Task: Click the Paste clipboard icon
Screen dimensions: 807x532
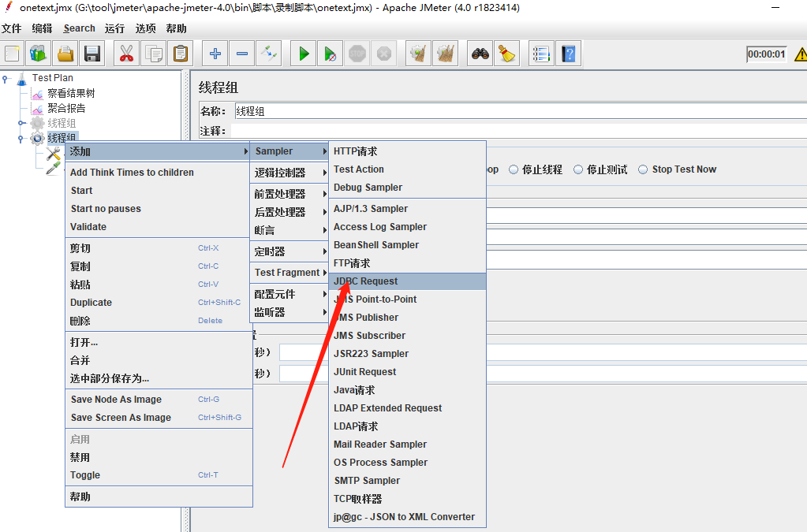Action: point(180,54)
